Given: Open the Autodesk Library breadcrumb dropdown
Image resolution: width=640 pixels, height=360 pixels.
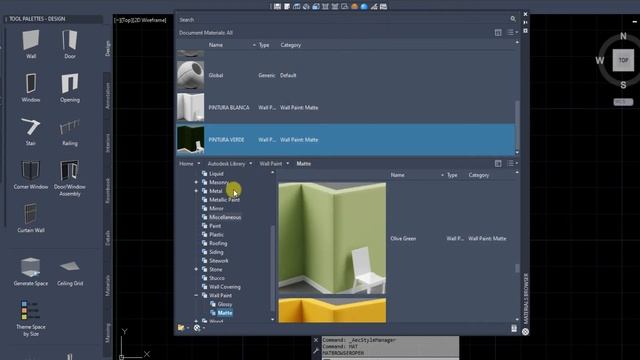Looking at the screenshot, I should click(x=251, y=164).
